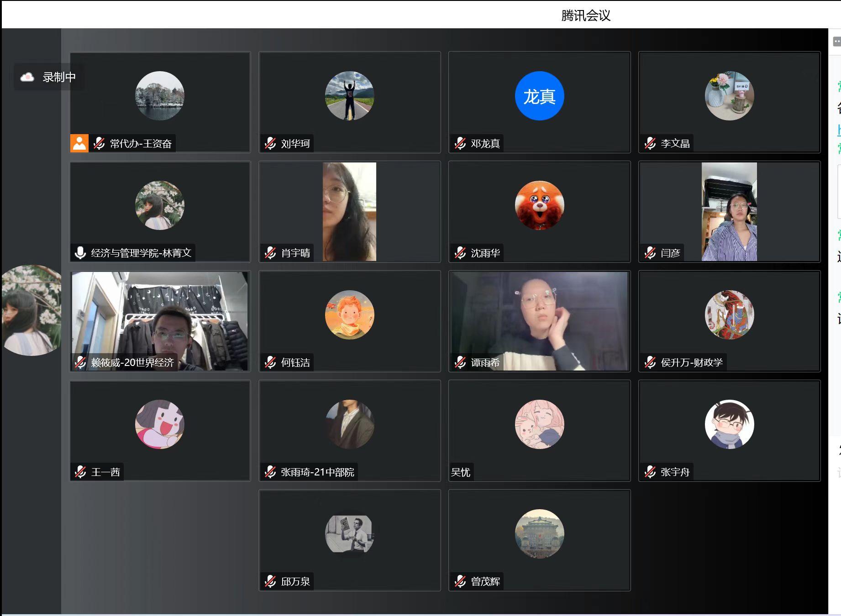The width and height of the screenshot is (841, 616).
Task: Click the 录制中 recording status label
Action: 59,77
